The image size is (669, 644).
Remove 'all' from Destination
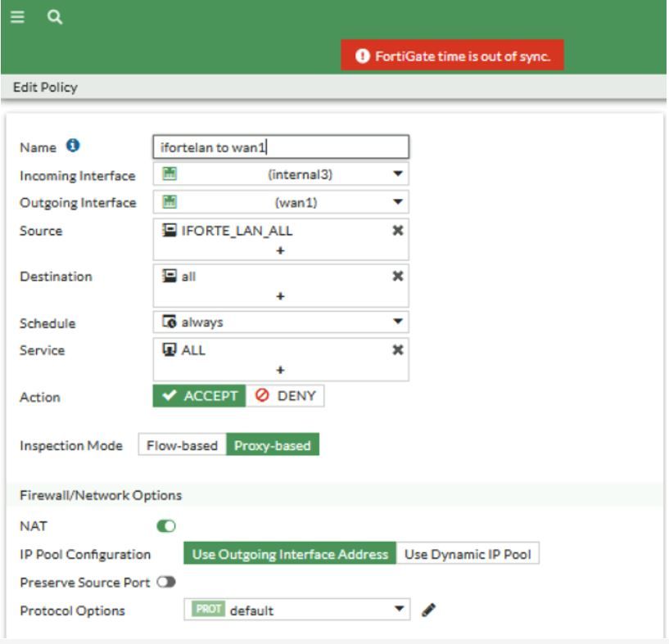coord(398,277)
